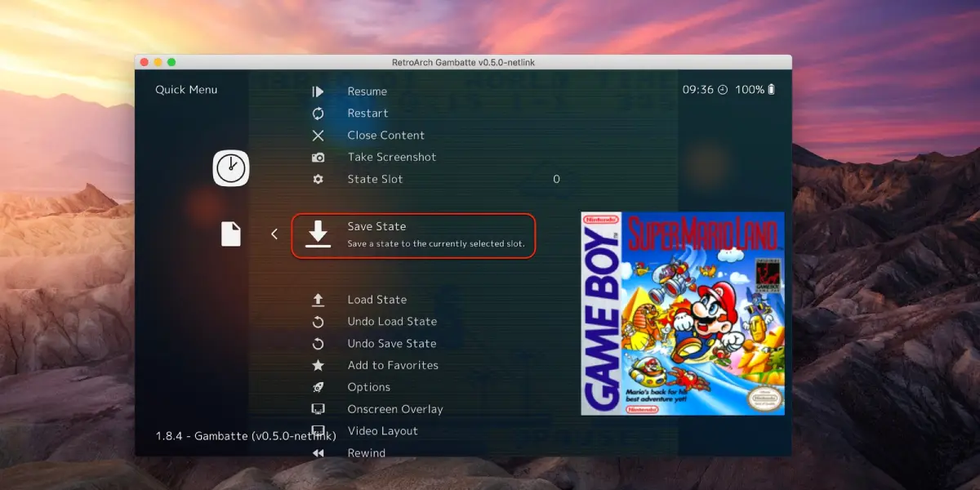Viewport: 980px width, 490px height.
Task: Select the Rewind label
Action: coord(367,453)
